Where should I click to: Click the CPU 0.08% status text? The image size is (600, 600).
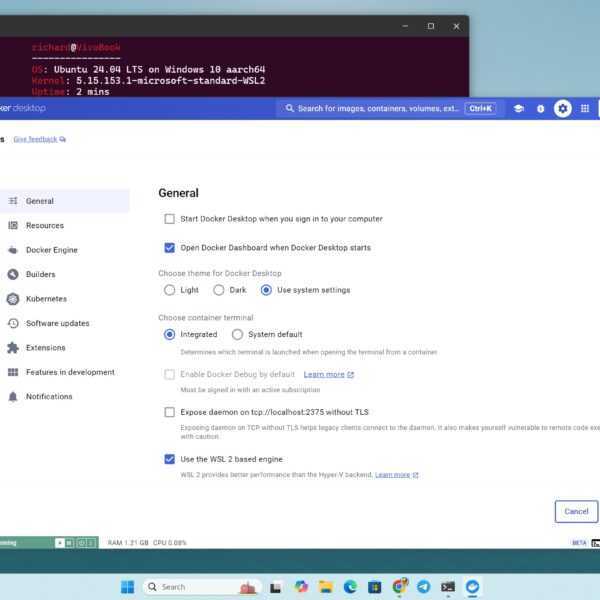click(170, 543)
